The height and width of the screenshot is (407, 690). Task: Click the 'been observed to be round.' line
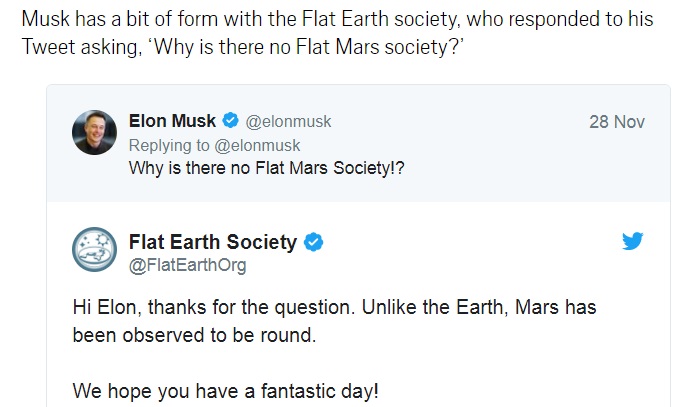[x=195, y=335]
